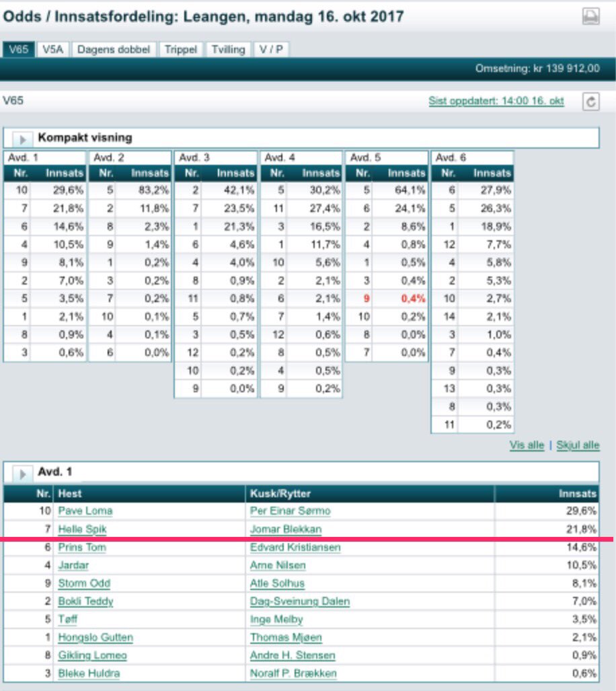The image size is (616, 691).
Task: Open horse Pave Loma link
Action: [x=85, y=511]
